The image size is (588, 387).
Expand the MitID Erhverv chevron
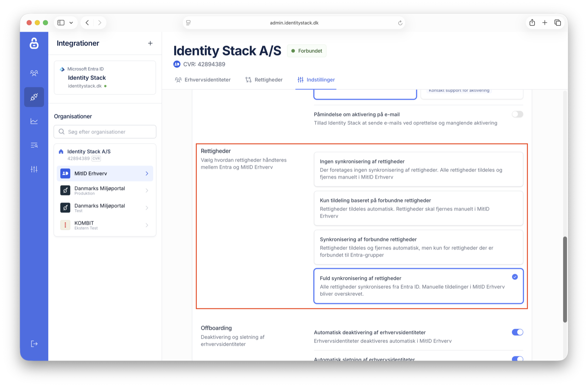pyautogui.click(x=147, y=173)
